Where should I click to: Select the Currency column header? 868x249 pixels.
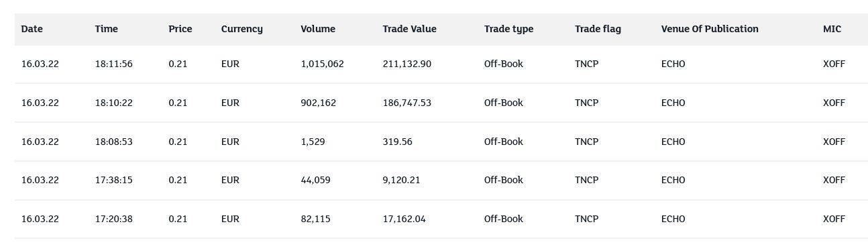pyautogui.click(x=242, y=30)
